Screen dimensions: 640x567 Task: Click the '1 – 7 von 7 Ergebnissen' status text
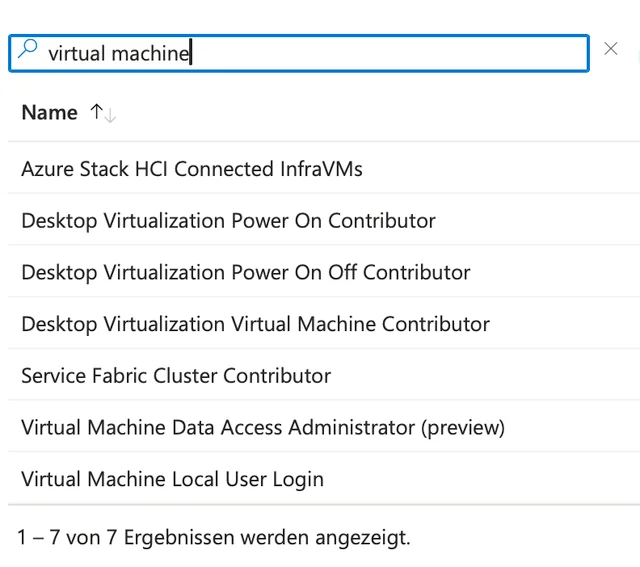point(214,538)
